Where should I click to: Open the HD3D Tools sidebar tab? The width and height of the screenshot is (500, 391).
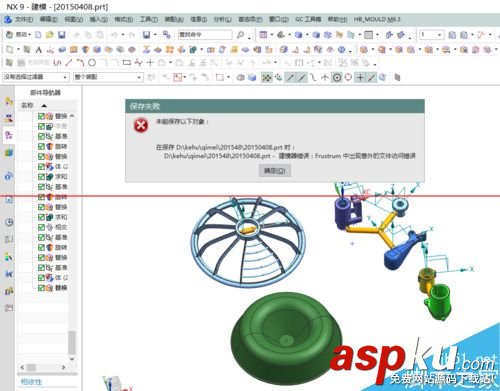(9, 176)
